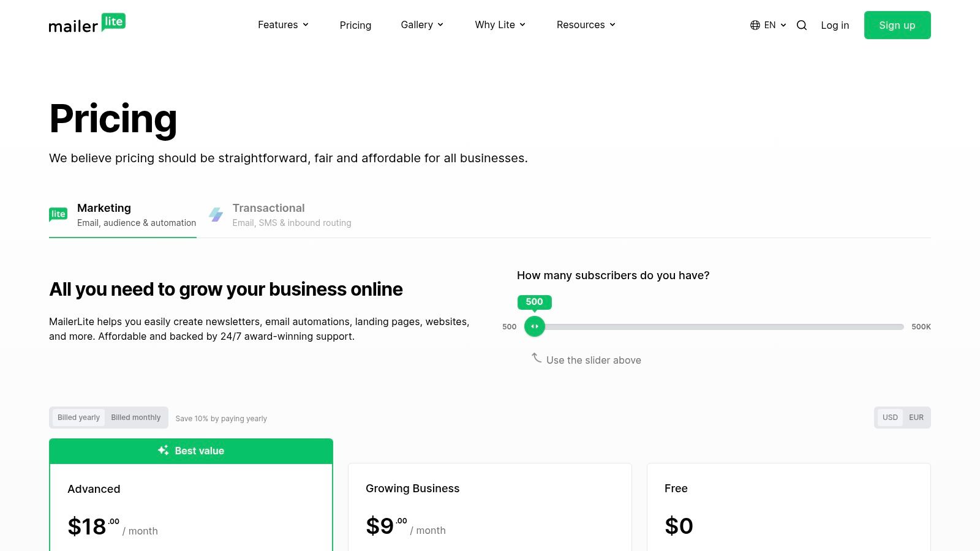Click the MailerLite logo
This screenshot has width=980, height=551.
tap(86, 24)
